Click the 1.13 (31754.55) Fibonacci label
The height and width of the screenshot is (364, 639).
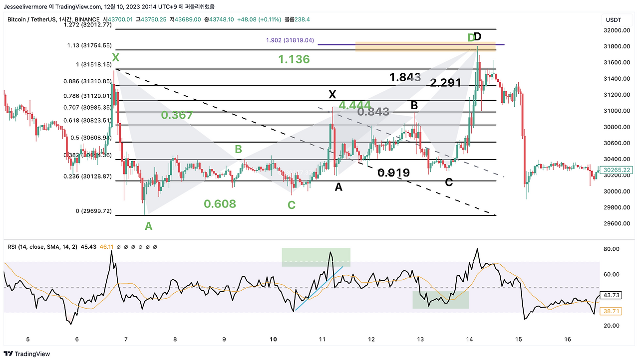tap(89, 45)
